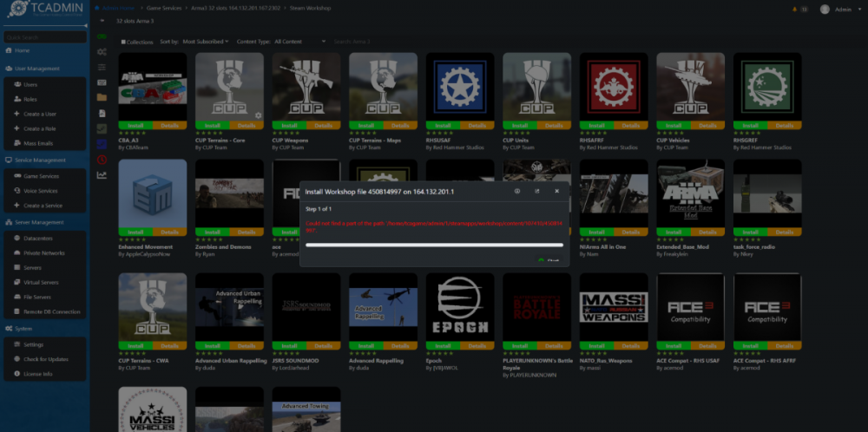The width and height of the screenshot is (868, 432).
Task: Click the Admin user avatar
Action: 825,10
